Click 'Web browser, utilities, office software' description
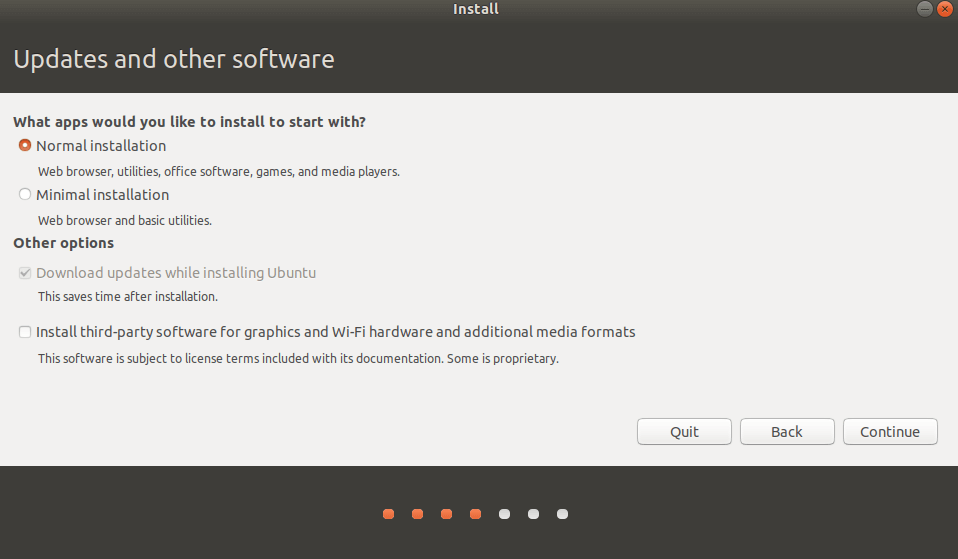The width and height of the screenshot is (958, 559). [219, 172]
